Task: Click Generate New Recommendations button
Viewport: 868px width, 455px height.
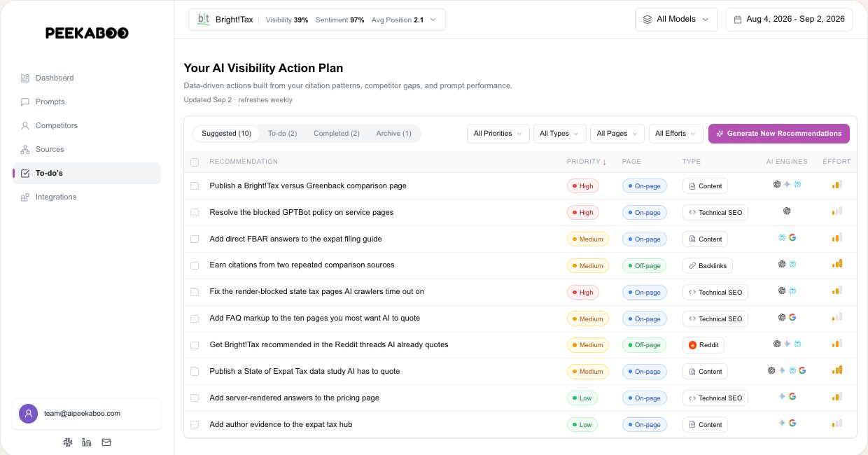Action: click(779, 134)
